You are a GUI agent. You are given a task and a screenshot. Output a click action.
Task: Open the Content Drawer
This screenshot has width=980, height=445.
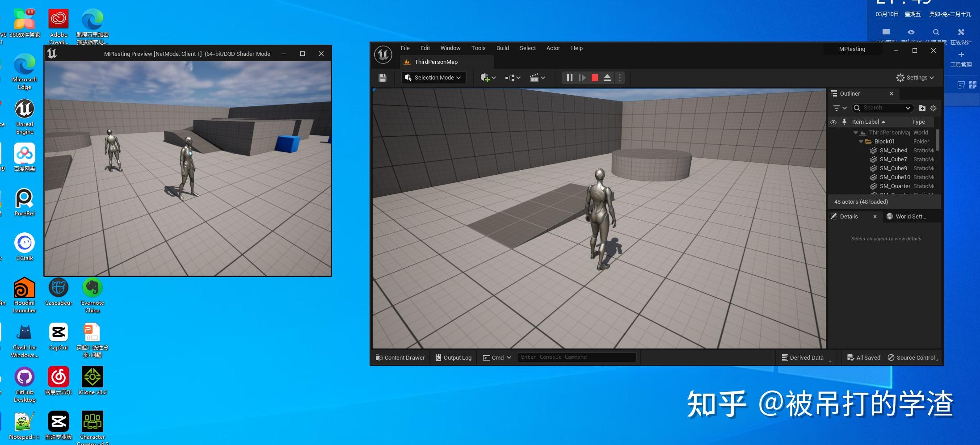400,357
